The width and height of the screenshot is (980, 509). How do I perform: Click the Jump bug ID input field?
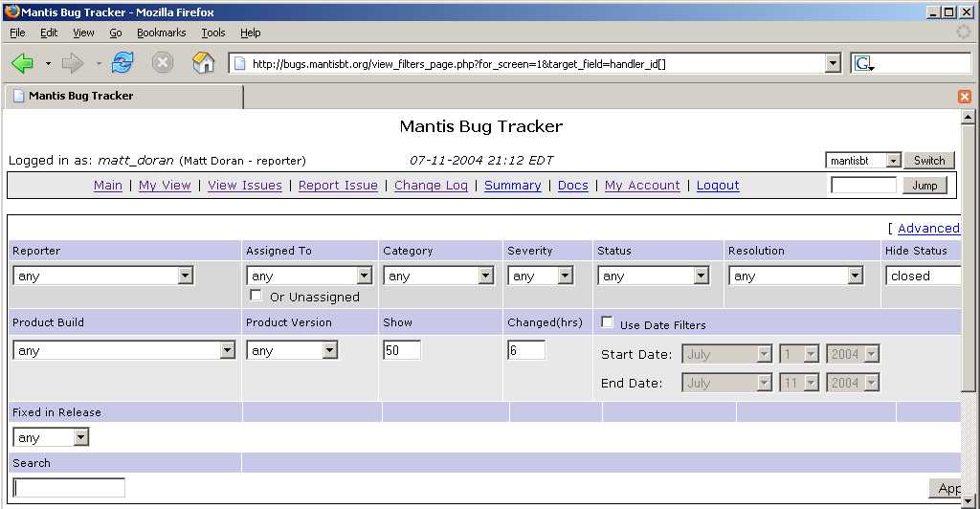864,186
